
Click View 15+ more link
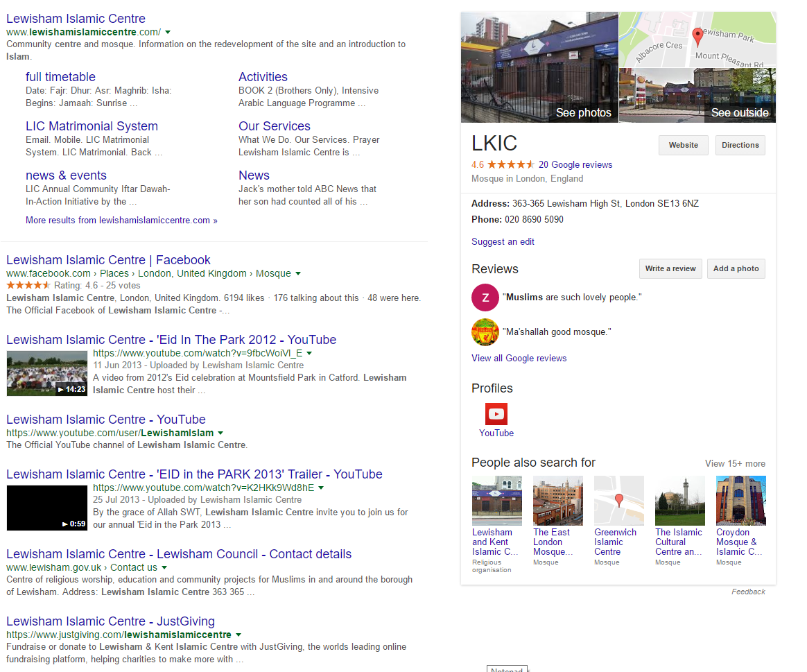click(x=735, y=464)
